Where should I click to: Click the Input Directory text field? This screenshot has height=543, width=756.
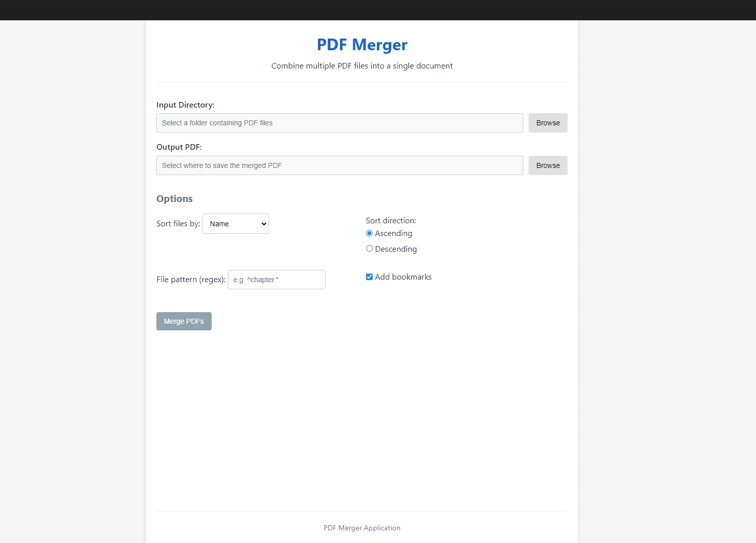point(339,123)
